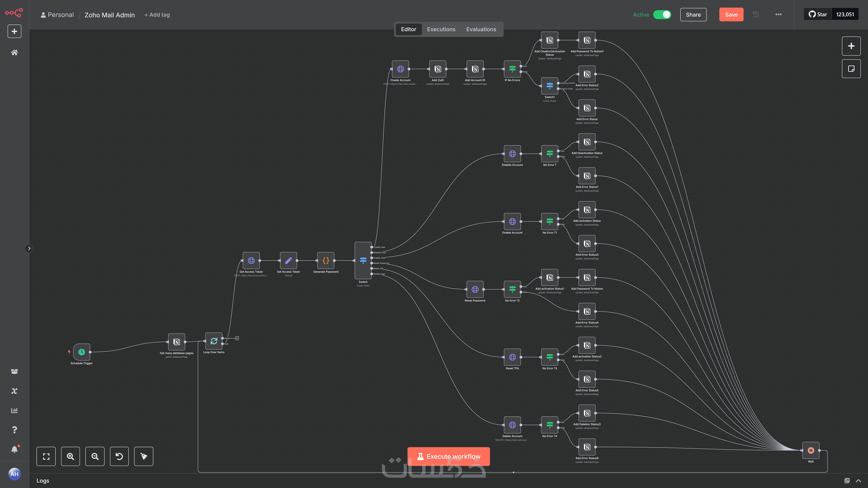Select the Schedule Trigger node

pos(82,352)
